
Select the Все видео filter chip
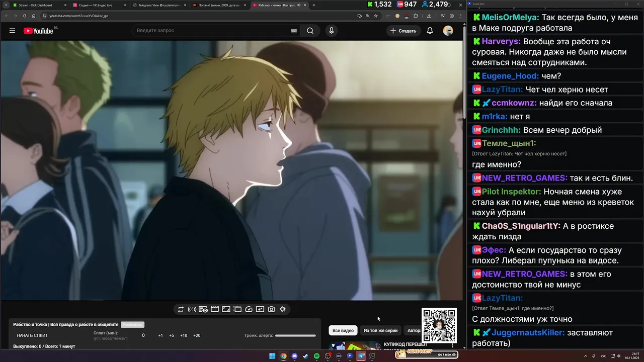pyautogui.click(x=343, y=330)
